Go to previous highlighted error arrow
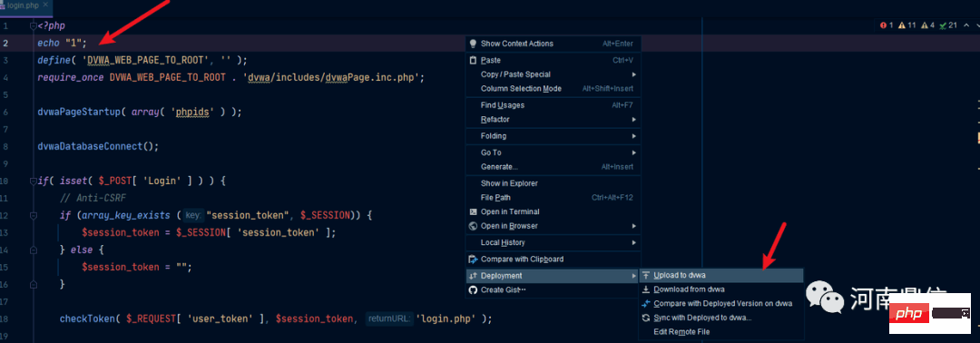 coord(966,25)
